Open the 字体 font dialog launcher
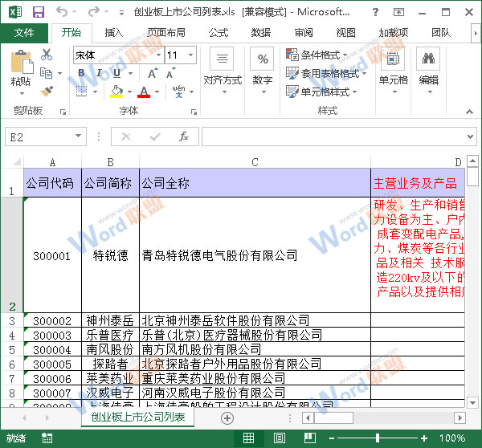The image size is (482, 448). pyautogui.click(x=194, y=112)
